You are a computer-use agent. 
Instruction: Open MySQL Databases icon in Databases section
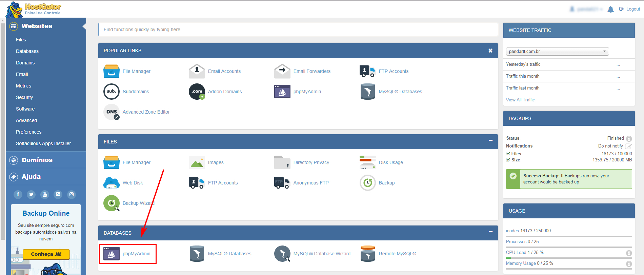(x=197, y=254)
